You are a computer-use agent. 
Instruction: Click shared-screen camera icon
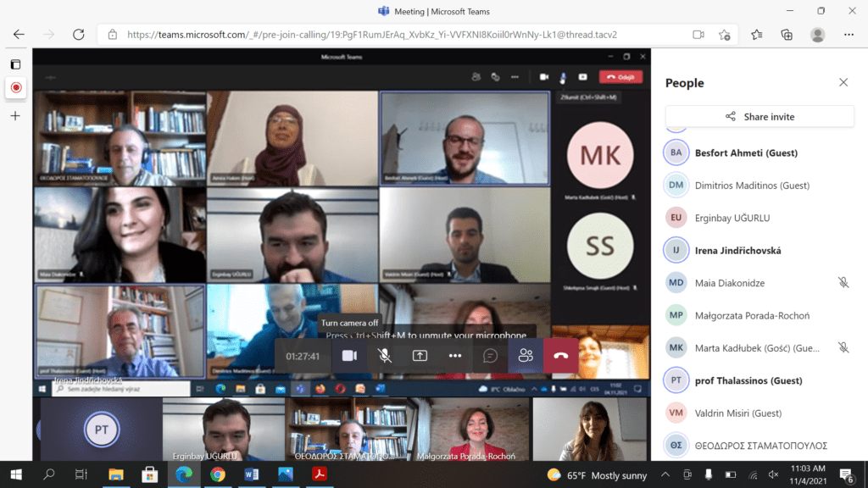click(543, 77)
